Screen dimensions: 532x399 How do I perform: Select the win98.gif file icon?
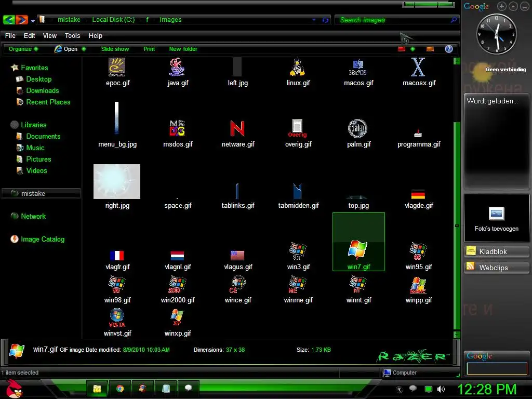pos(117,285)
